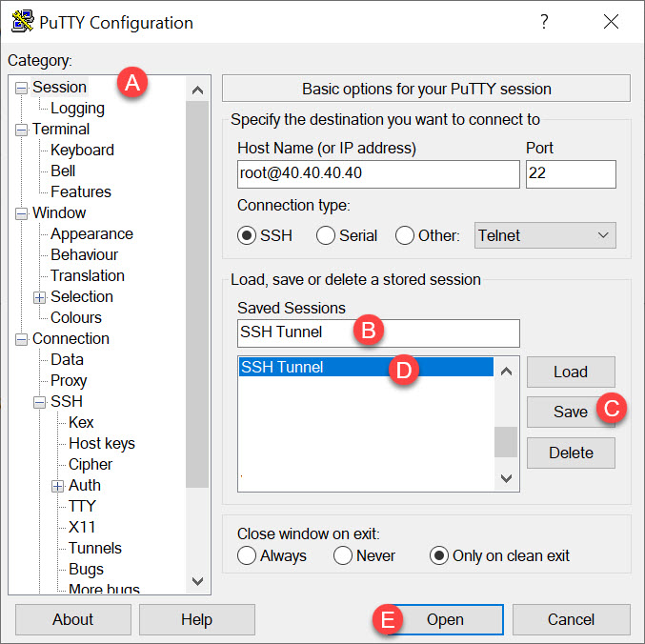Click the category tree scrollbar thumb
Image resolution: width=645 pixels, height=644 pixels.
(197, 295)
